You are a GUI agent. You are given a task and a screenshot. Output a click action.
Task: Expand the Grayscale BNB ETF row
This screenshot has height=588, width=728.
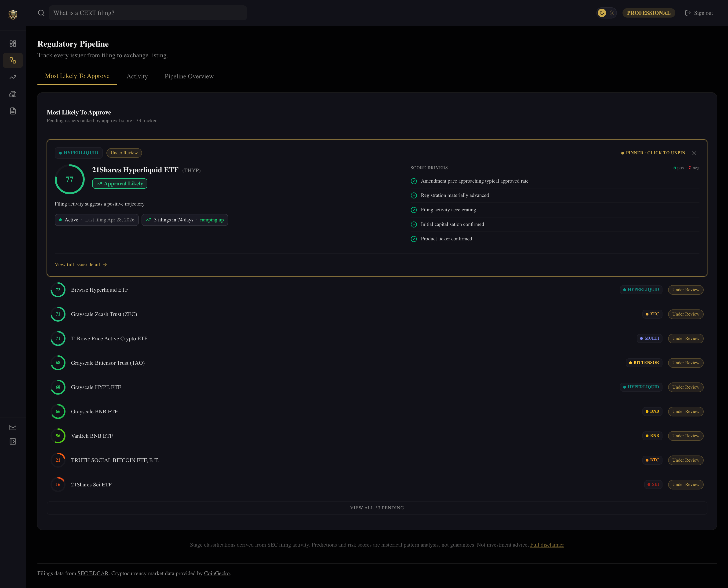(377, 412)
